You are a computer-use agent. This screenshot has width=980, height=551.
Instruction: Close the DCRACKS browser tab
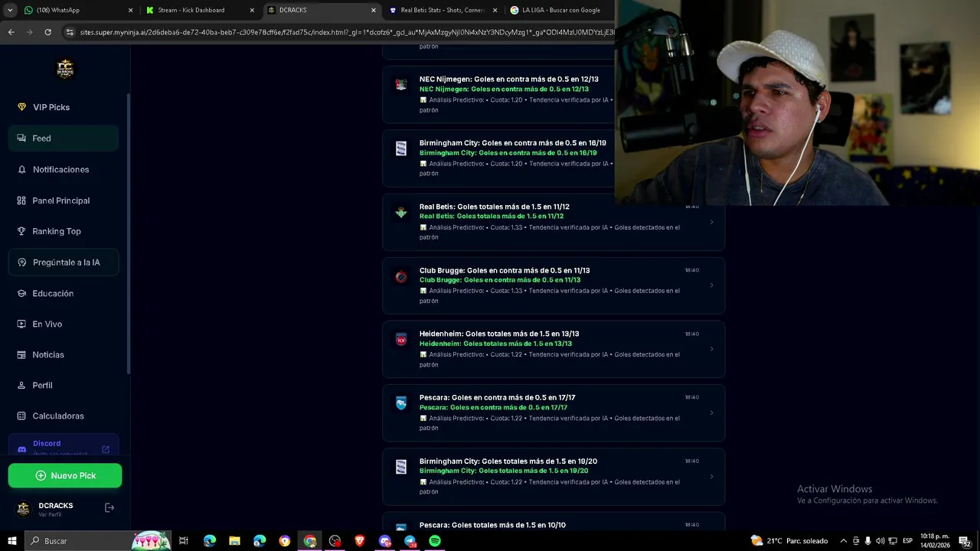pyautogui.click(x=374, y=10)
